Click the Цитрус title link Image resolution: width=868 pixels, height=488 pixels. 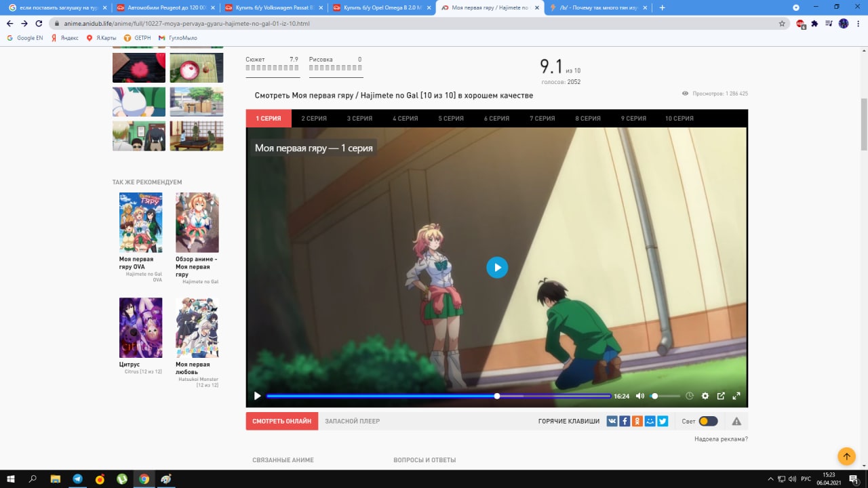pyautogui.click(x=130, y=364)
